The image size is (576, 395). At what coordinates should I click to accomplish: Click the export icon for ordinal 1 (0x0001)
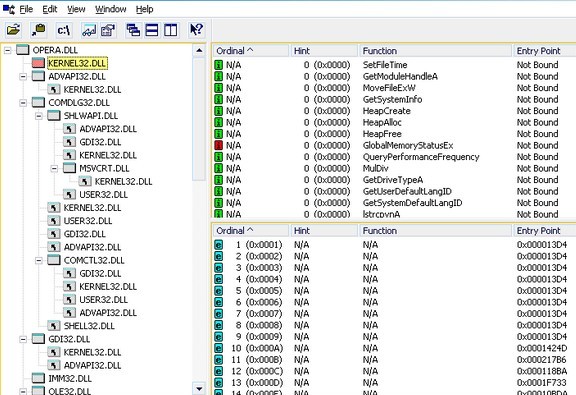[x=219, y=245]
